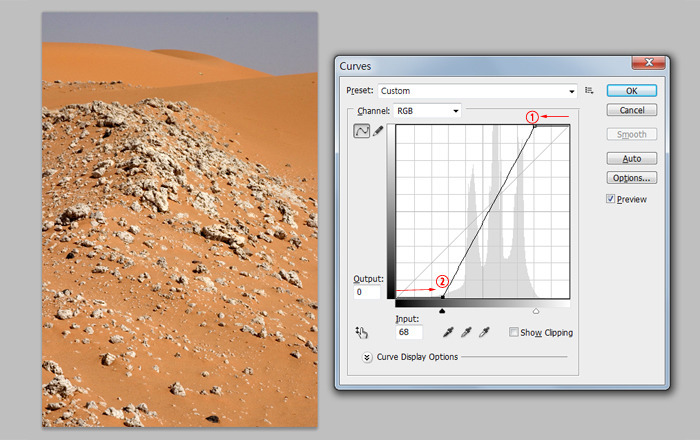Select the lower curve control point
Viewport: 700px width, 440px height.
click(x=442, y=297)
